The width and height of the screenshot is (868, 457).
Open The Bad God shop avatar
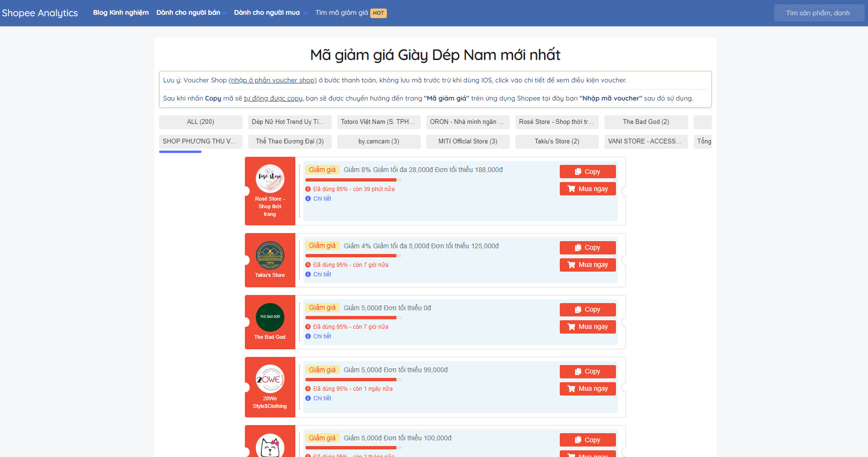(x=270, y=317)
